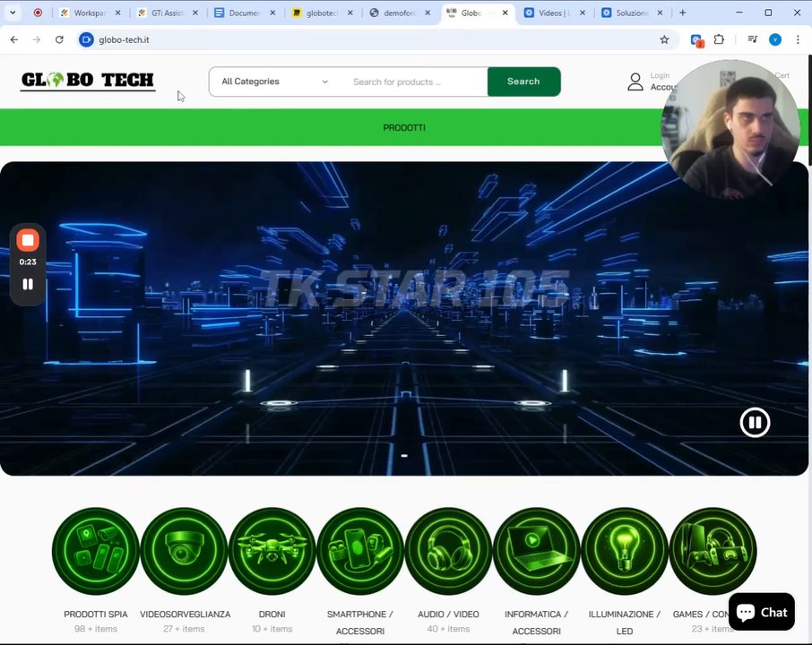This screenshot has height=645, width=812.
Task: Open the media control toolbar icon
Action: point(753,39)
